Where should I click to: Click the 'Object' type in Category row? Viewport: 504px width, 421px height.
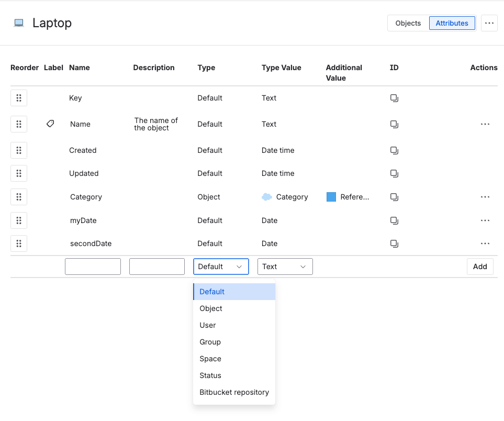click(209, 197)
